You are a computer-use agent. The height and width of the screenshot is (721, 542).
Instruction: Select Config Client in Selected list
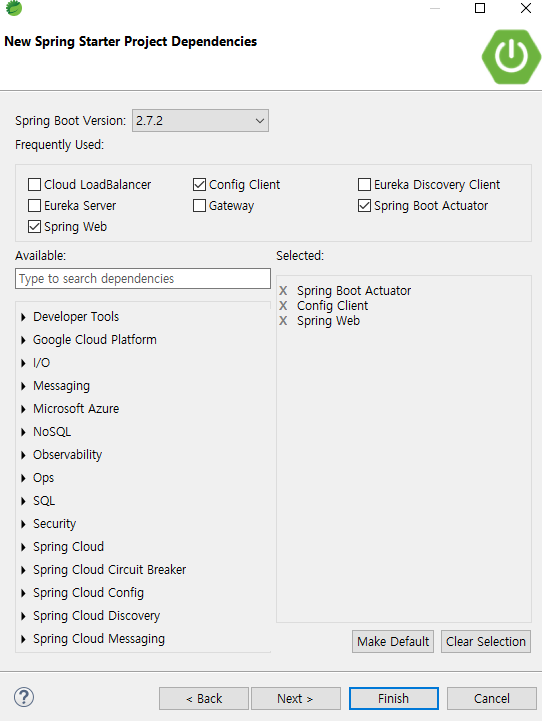332,306
